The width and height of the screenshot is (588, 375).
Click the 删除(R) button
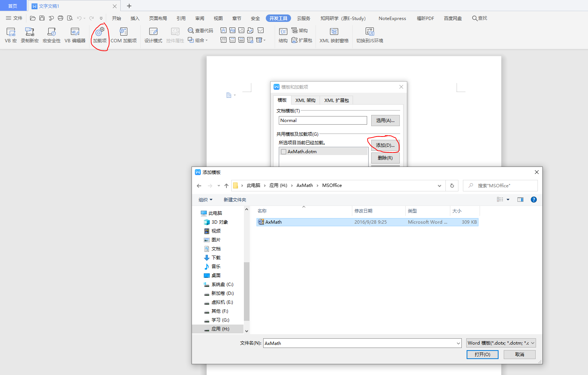[385, 158]
